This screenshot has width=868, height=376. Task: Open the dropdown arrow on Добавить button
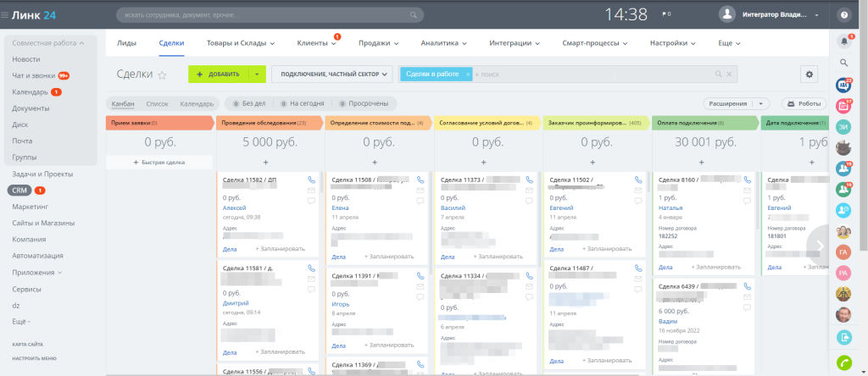click(x=257, y=74)
